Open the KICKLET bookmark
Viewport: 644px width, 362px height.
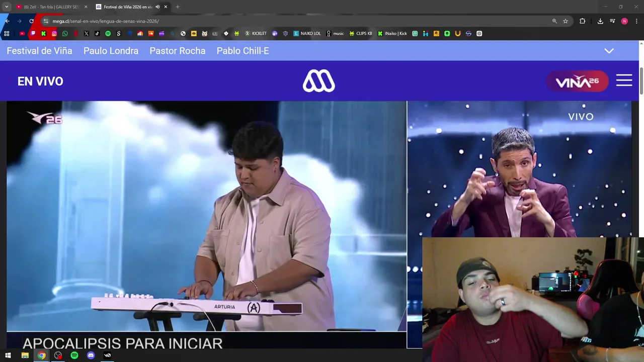tap(256, 34)
